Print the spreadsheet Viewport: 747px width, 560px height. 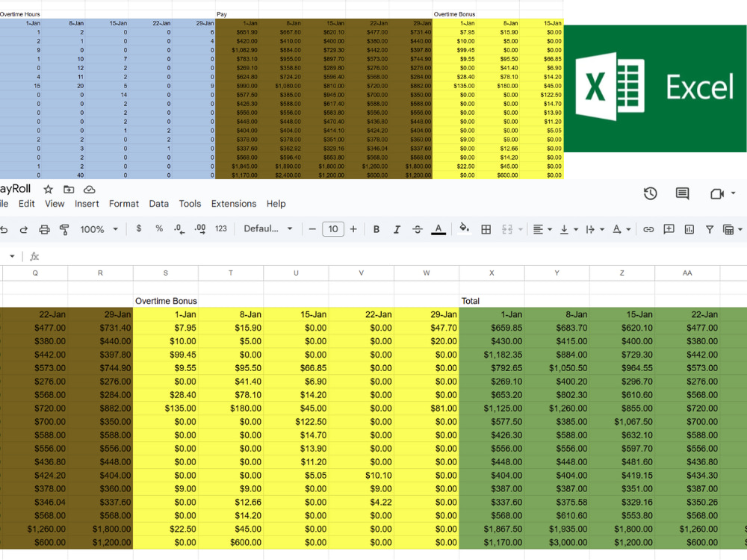(x=44, y=229)
